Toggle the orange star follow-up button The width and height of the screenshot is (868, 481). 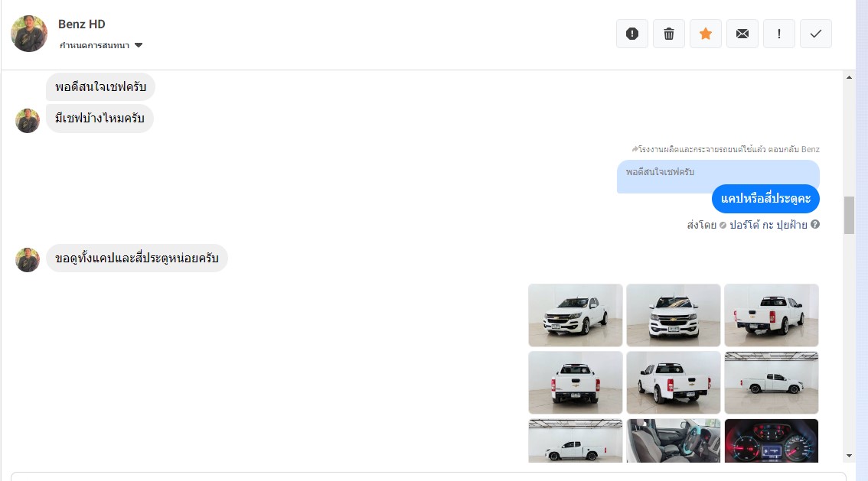coord(706,34)
